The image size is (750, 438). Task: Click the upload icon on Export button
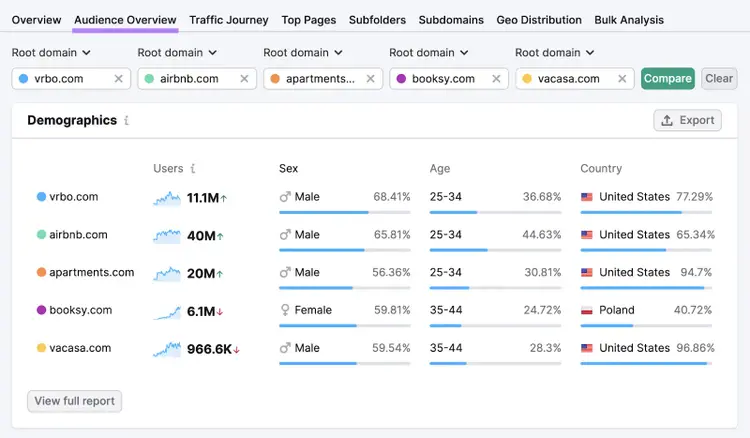(667, 120)
